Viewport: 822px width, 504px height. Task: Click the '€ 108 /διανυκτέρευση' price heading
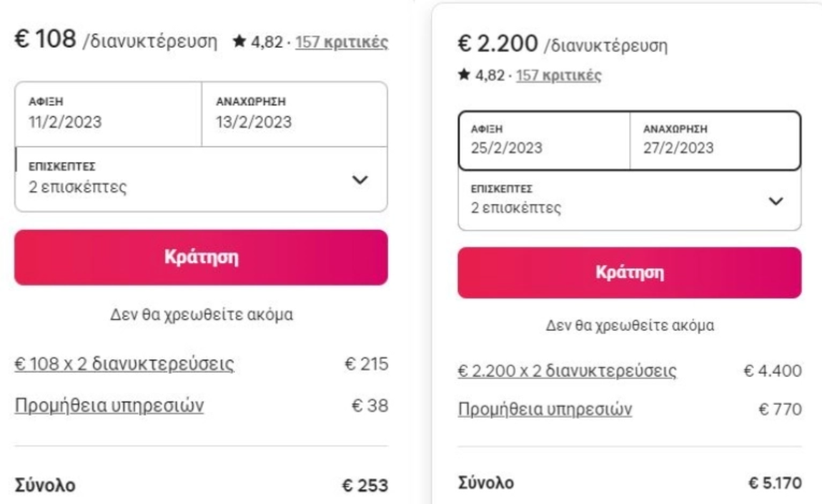coord(114,41)
